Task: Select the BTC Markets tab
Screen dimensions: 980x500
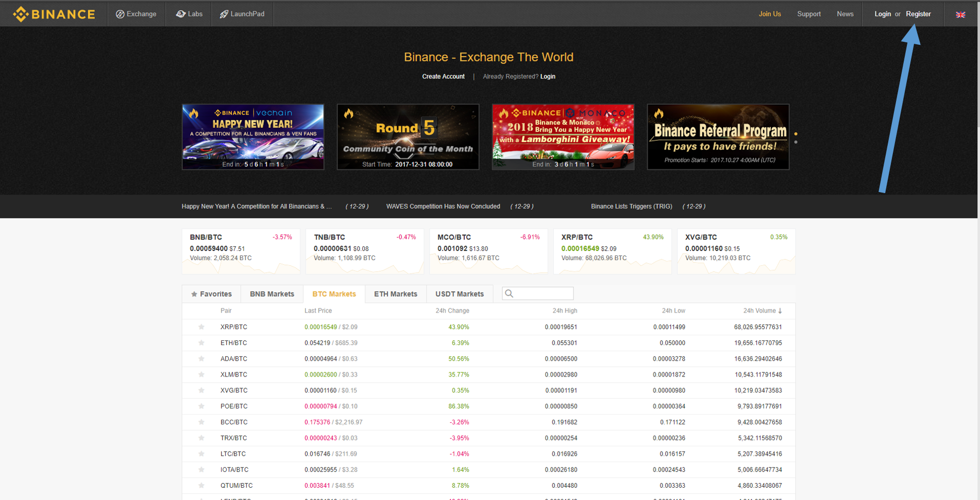Action: pos(334,294)
